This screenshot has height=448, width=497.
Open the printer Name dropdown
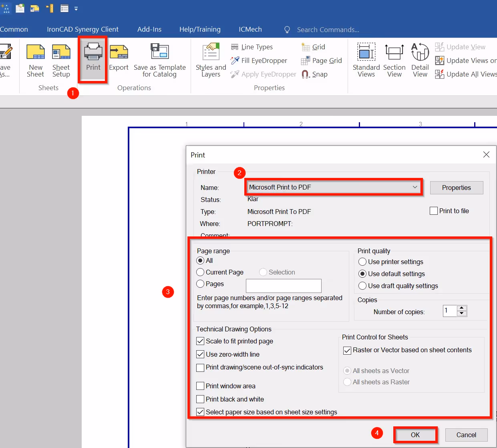click(x=415, y=187)
